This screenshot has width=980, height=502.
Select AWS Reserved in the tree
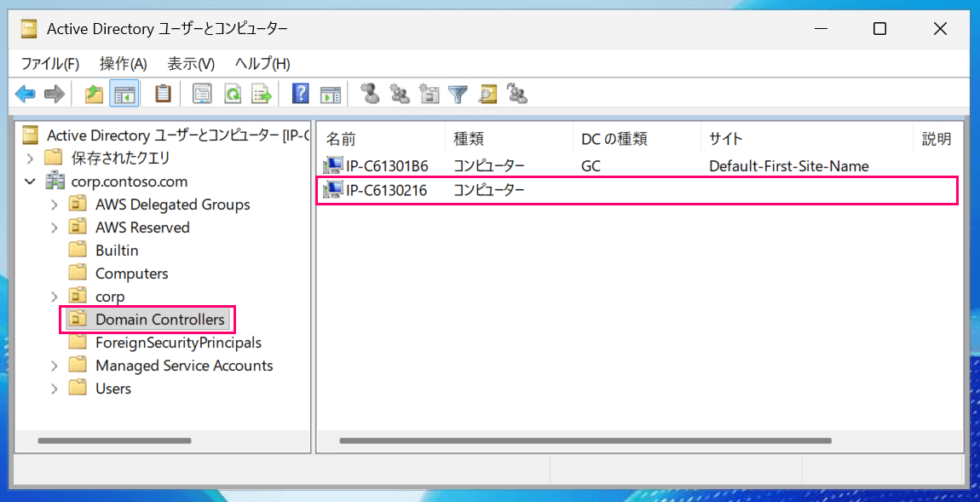pyautogui.click(x=142, y=228)
